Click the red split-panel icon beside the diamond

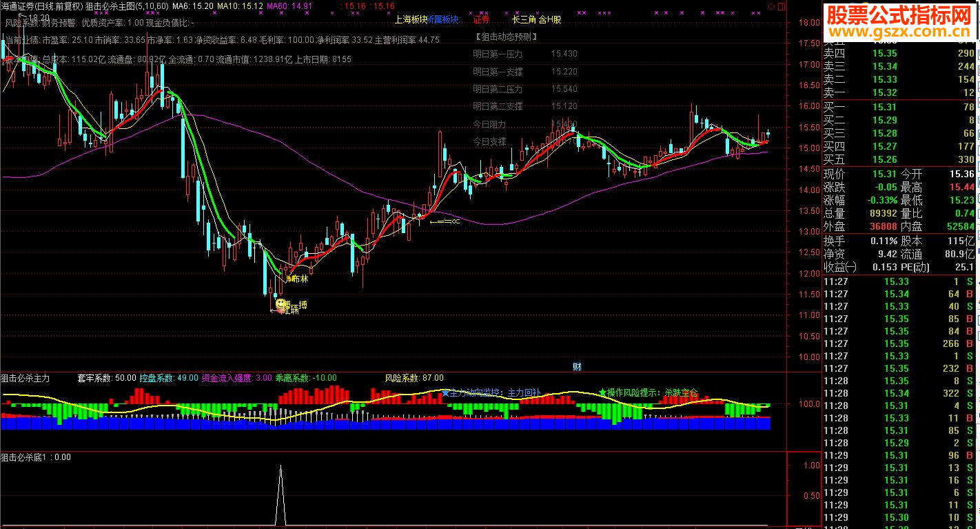pos(782,6)
